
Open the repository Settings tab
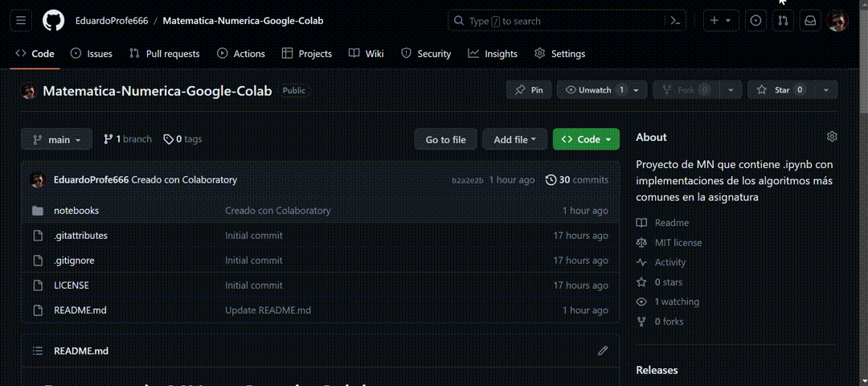click(559, 54)
